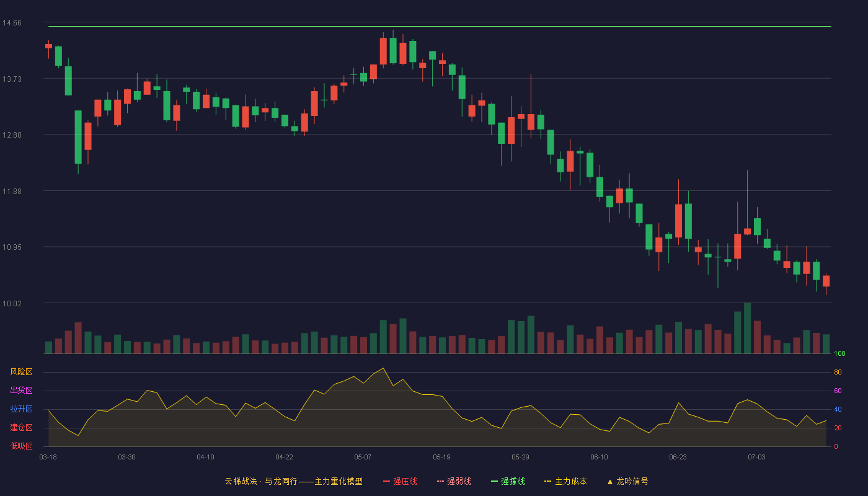Click the 10.95 price axis label
Viewport: 868px width, 496px height.
pyautogui.click(x=12, y=247)
